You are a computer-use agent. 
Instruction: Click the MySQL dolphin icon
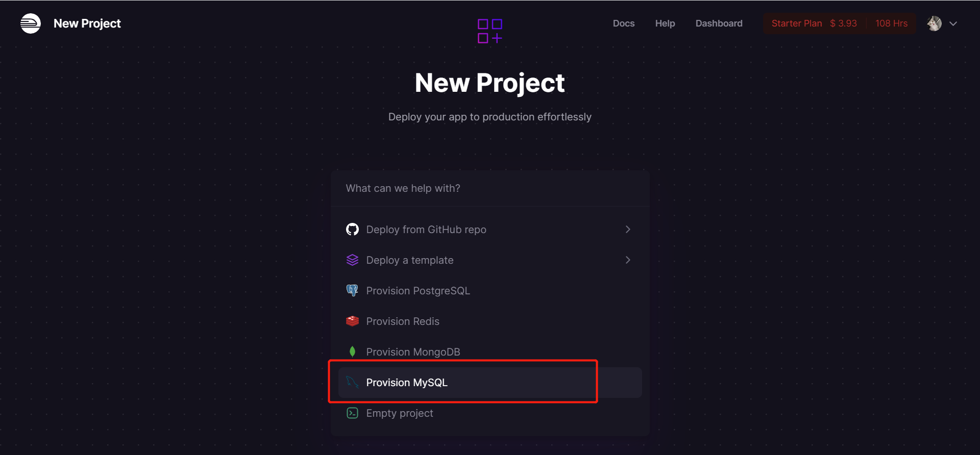click(352, 382)
